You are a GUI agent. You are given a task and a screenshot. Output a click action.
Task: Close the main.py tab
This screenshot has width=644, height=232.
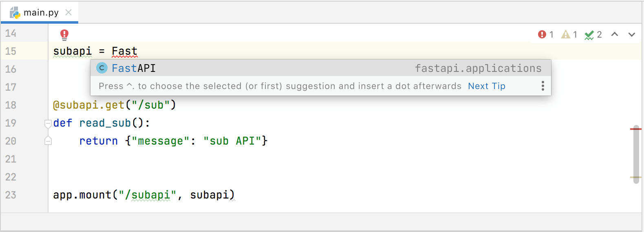[x=68, y=12]
